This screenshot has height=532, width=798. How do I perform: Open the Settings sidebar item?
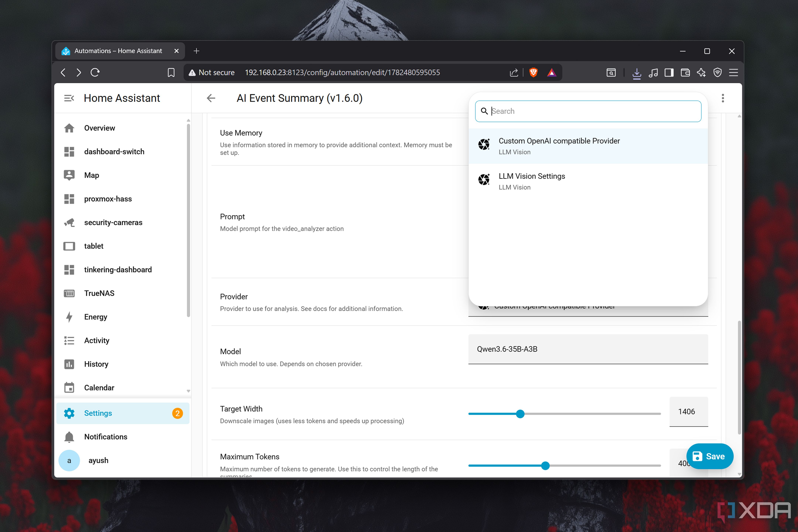[x=123, y=413]
